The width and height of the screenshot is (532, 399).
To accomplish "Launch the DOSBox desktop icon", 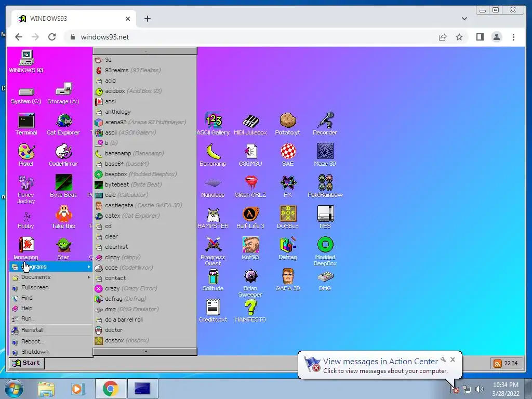I will [288, 218].
